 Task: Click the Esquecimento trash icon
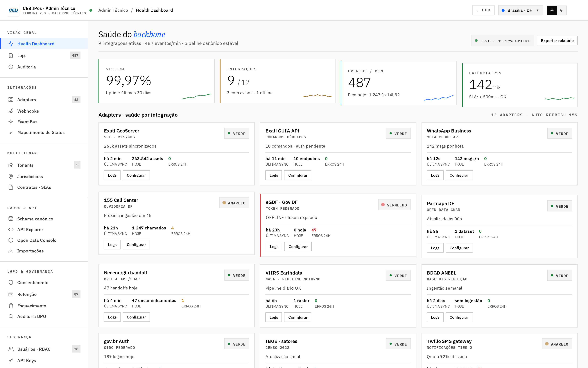11,306
